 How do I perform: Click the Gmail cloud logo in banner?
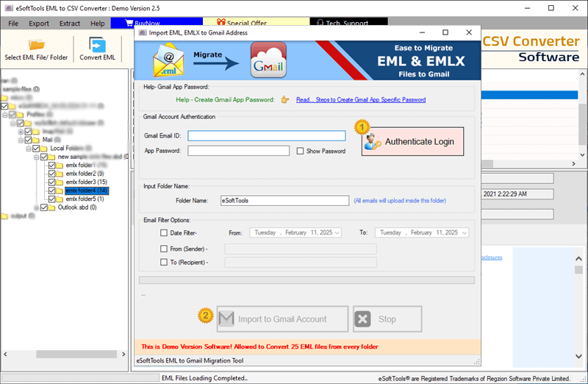[268, 60]
